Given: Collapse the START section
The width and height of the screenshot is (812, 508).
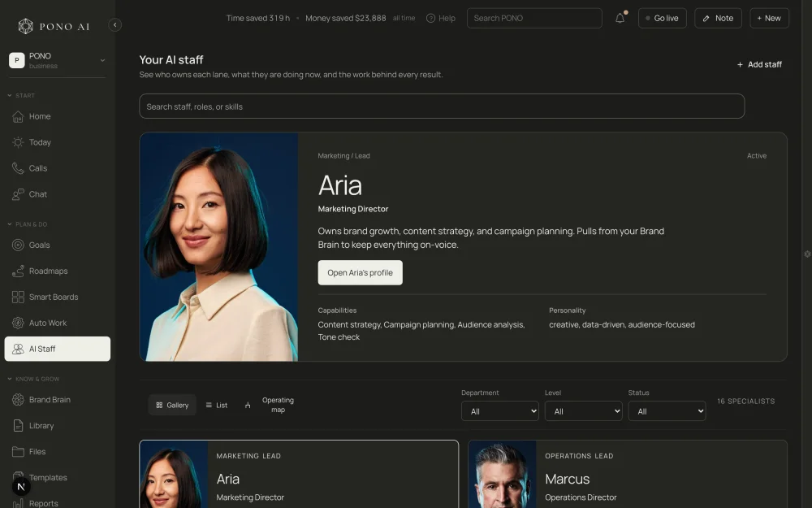Looking at the screenshot, I should [21, 95].
